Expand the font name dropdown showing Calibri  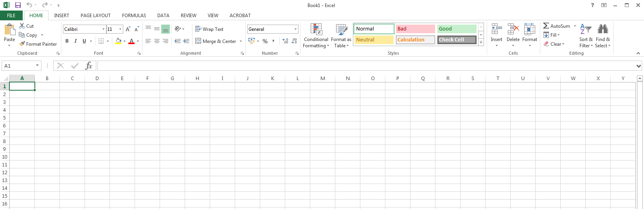coord(103,29)
